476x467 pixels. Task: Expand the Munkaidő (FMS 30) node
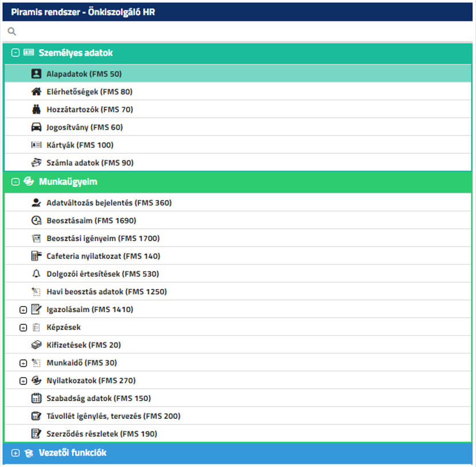pyautogui.click(x=23, y=363)
